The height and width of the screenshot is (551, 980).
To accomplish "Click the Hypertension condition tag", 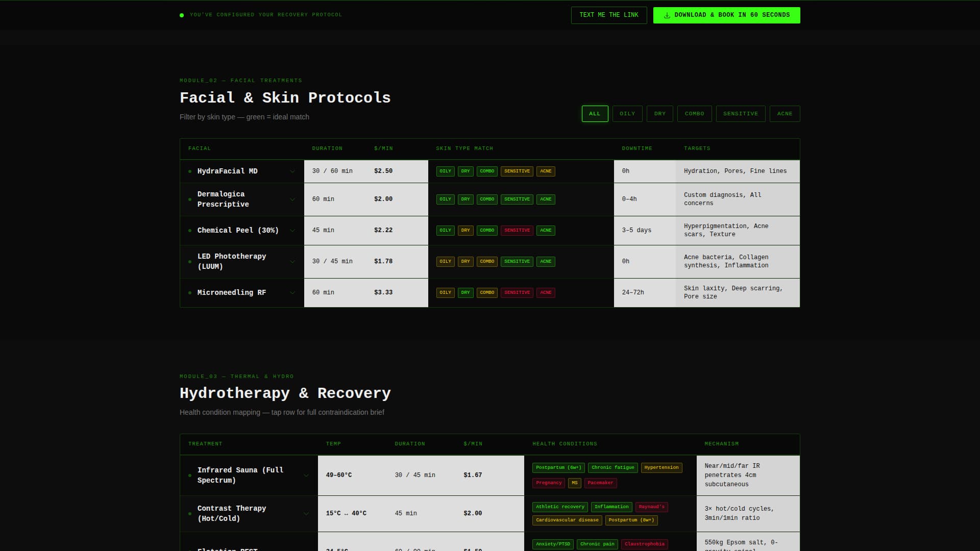I will 661,468.
